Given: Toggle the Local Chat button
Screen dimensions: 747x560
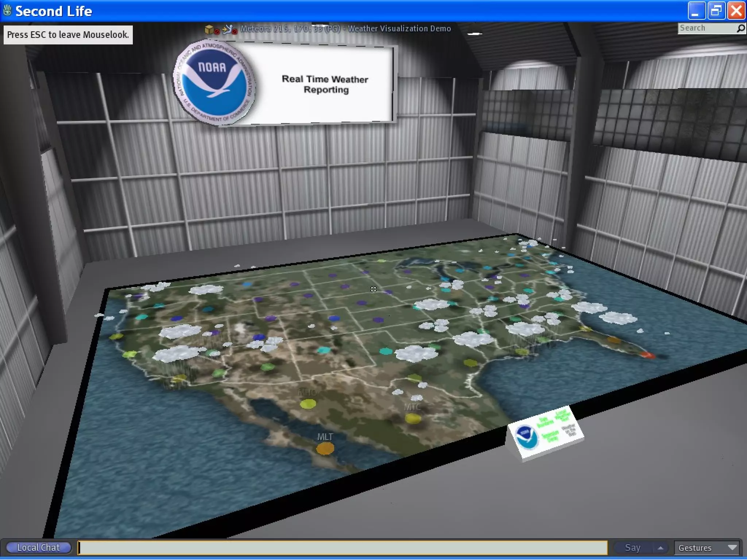Looking at the screenshot, I should pyautogui.click(x=38, y=547).
